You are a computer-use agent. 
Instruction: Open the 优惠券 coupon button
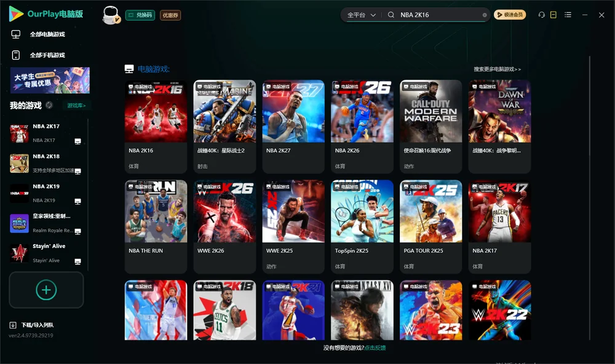tap(170, 15)
